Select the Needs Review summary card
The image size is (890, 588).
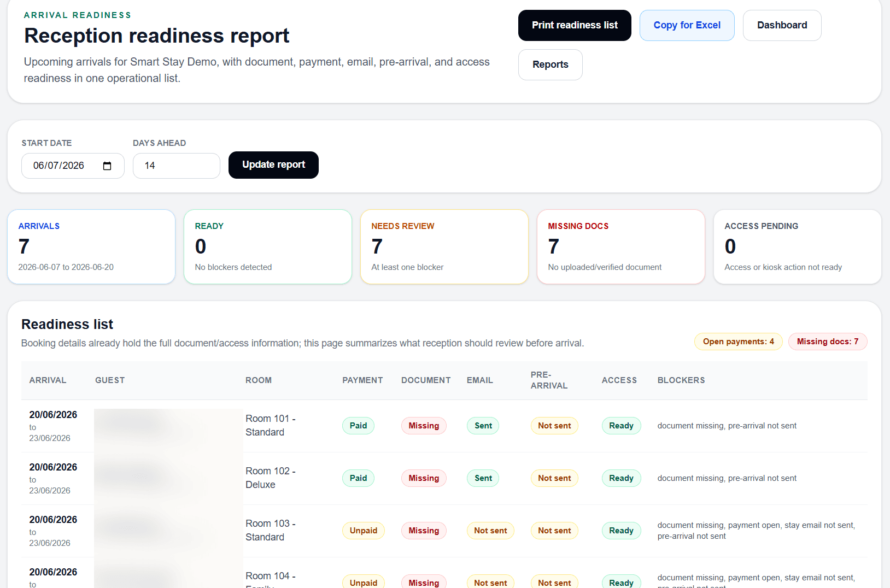click(444, 247)
